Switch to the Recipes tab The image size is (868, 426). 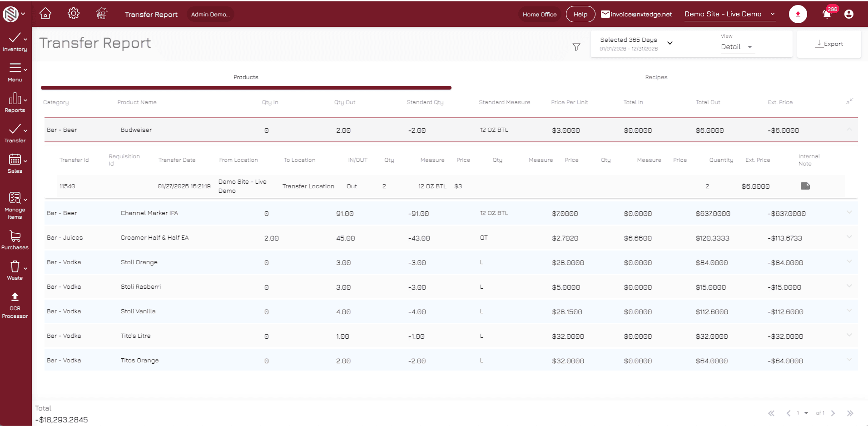point(656,77)
